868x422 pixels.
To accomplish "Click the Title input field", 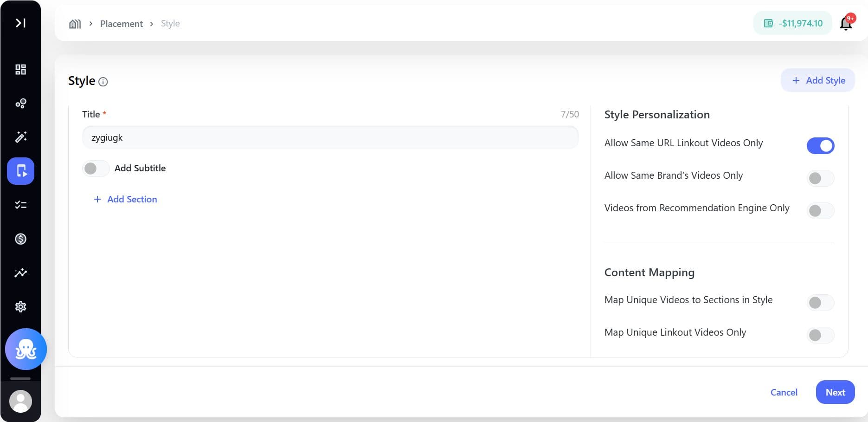I will coord(330,138).
